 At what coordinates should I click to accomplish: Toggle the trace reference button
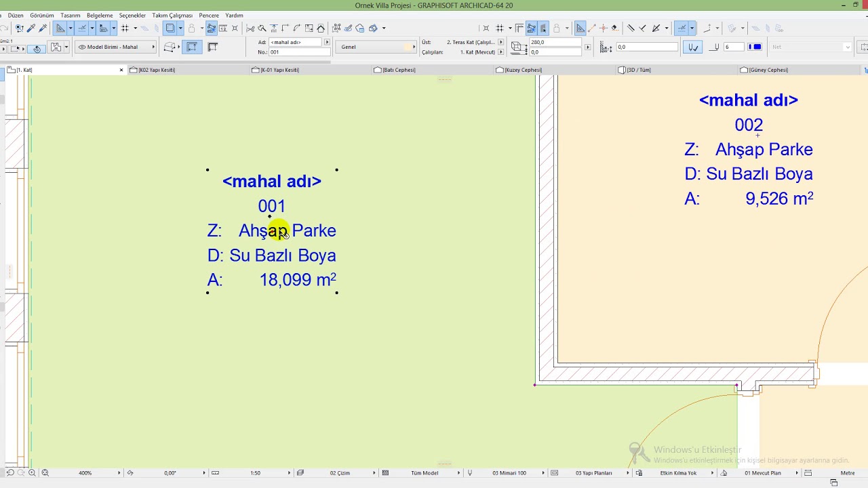tap(170, 28)
